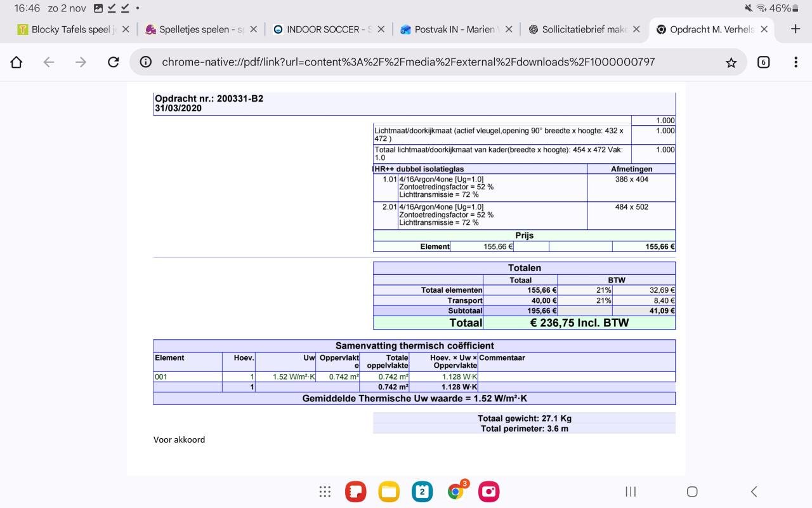Open the app drawer grid in the taskbar
The image size is (812, 508).
325,491
